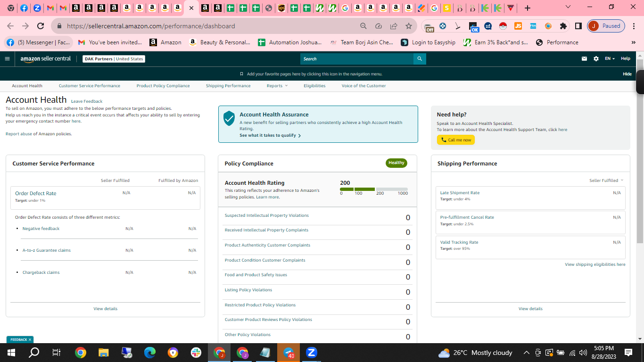Open the DAK Partners United States account switcher
Screen dimensions: 644x362
point(114,59)
